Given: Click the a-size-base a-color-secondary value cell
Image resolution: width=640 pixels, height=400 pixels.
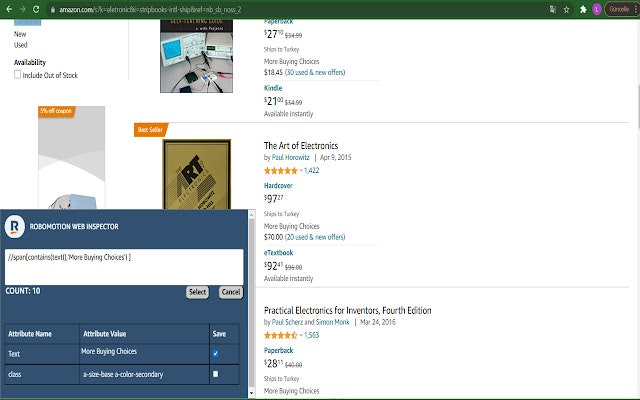Looking at the screenshot, I should (x=144, y=374).
